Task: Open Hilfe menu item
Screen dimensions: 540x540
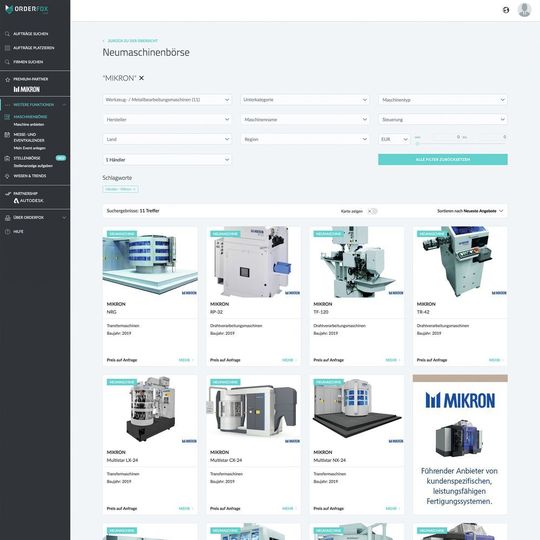Action: point(18,232)
